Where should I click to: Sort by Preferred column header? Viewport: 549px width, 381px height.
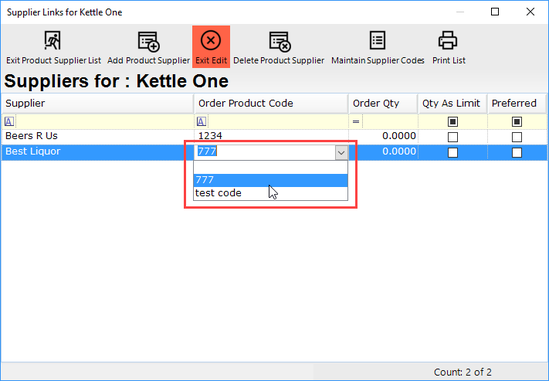tap(517, 103)
